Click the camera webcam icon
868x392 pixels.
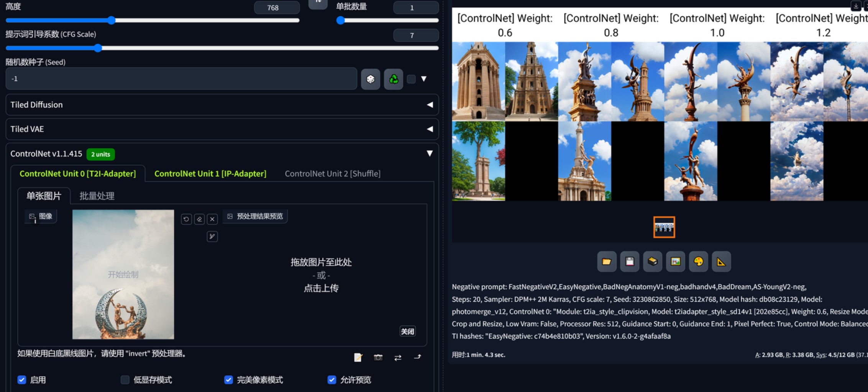click(378, 357)
